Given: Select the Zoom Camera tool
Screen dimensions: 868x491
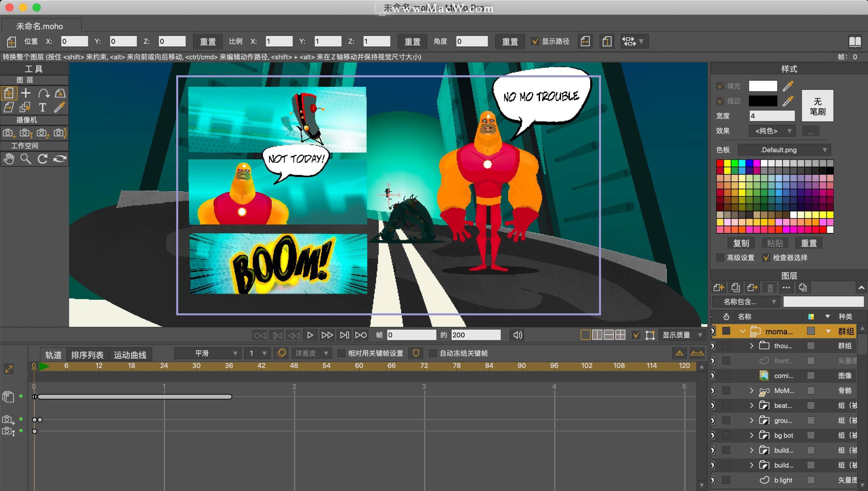Looking at the screenshot, I should coord(26,133).
